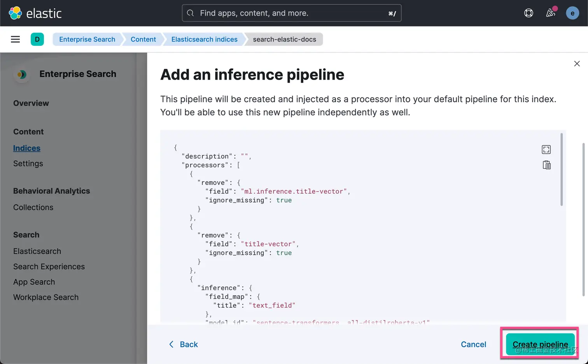This screenshot has height=364, width=588.
Task: Open Overview in the sidebar
Action: [x=31, y=103]
